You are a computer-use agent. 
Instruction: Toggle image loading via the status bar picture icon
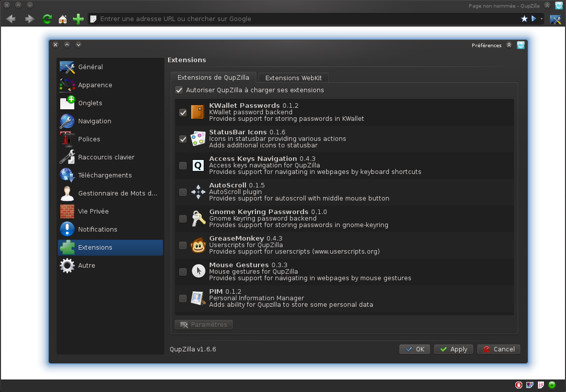529,385
